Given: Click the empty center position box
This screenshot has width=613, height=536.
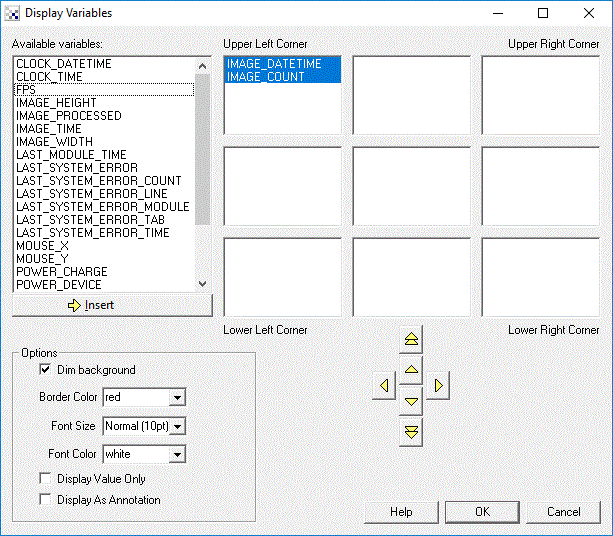Looking at the screenshot, I should tap(411, 186).
